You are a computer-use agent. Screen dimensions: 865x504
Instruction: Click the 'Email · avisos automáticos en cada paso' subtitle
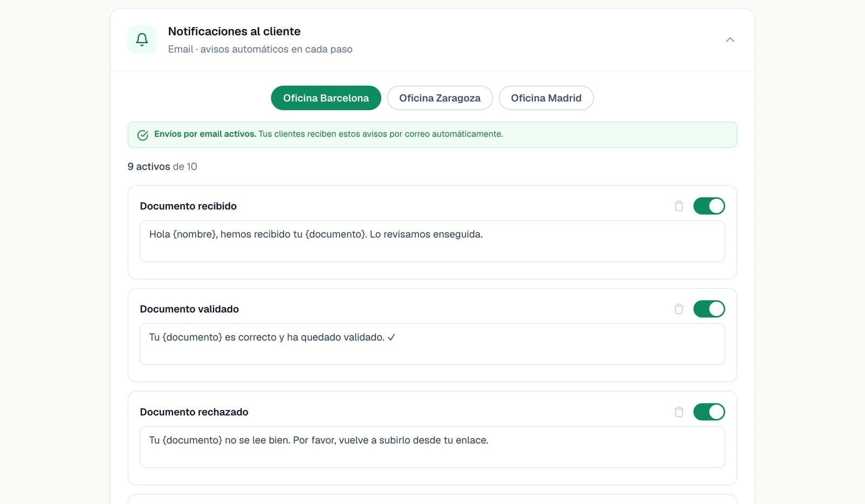[260, 49]
